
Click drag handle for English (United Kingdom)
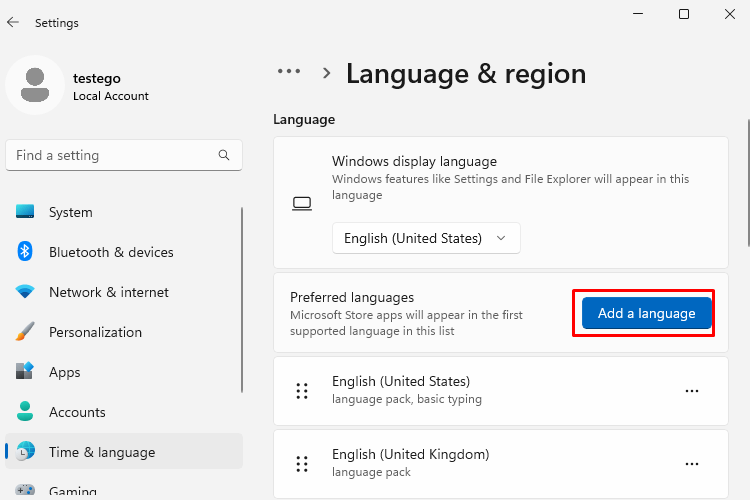click(x=302, y=464)
